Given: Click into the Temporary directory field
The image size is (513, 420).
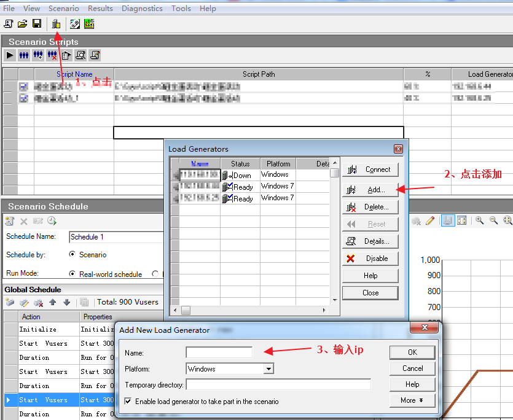Looking at the screenshot, I should tap(278, 384).
